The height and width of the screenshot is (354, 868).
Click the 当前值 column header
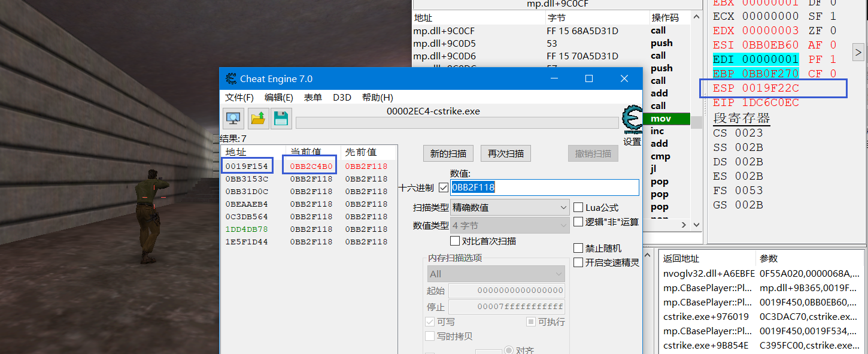click(313, 152)
